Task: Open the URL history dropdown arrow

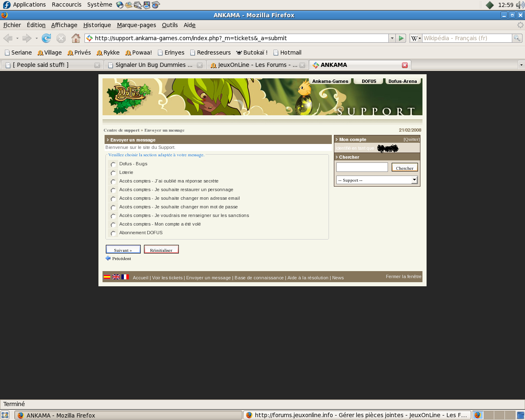Action: coord(392,38)
